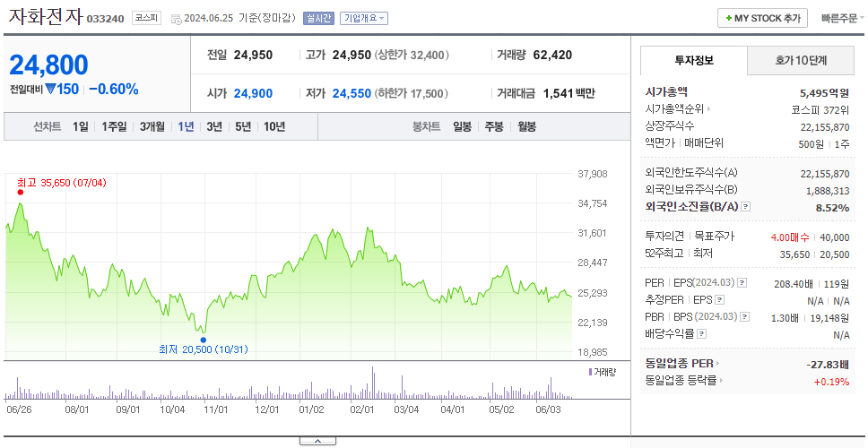The image size is (868, 448).
Task: Expand the 시가총액순위 arrow link
Action: [x=678, y=109]
